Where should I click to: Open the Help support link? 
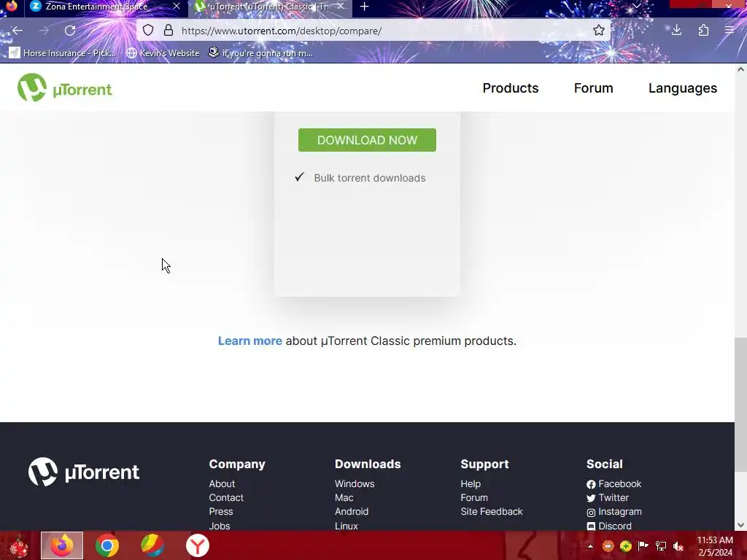(471, 484)
